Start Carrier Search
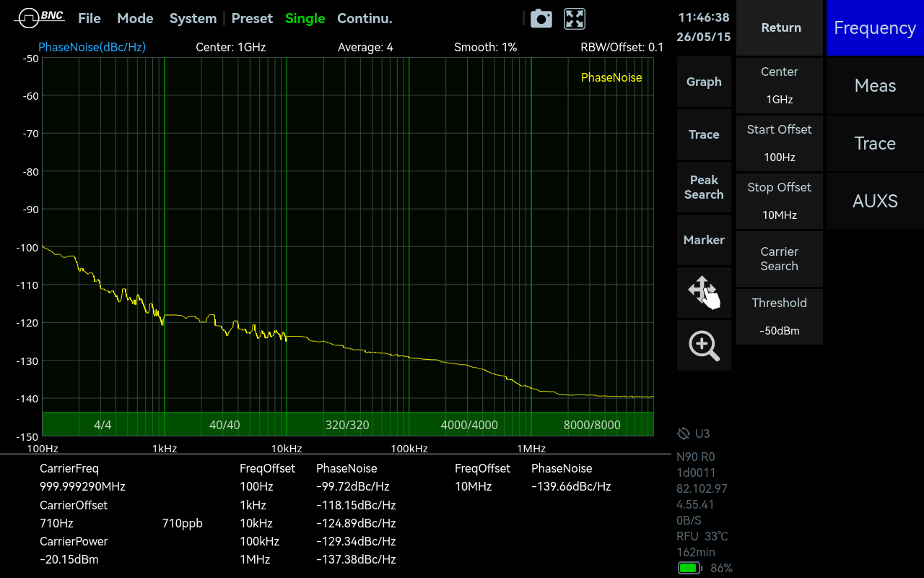The width and height of the screenshot is (924, 578). 780,259
